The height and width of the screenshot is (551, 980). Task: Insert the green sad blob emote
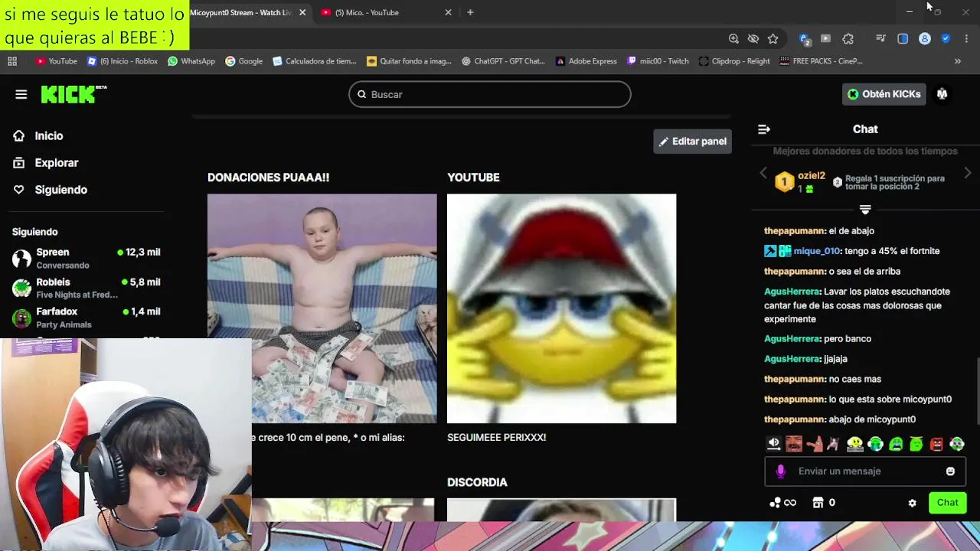coord(896,444)
